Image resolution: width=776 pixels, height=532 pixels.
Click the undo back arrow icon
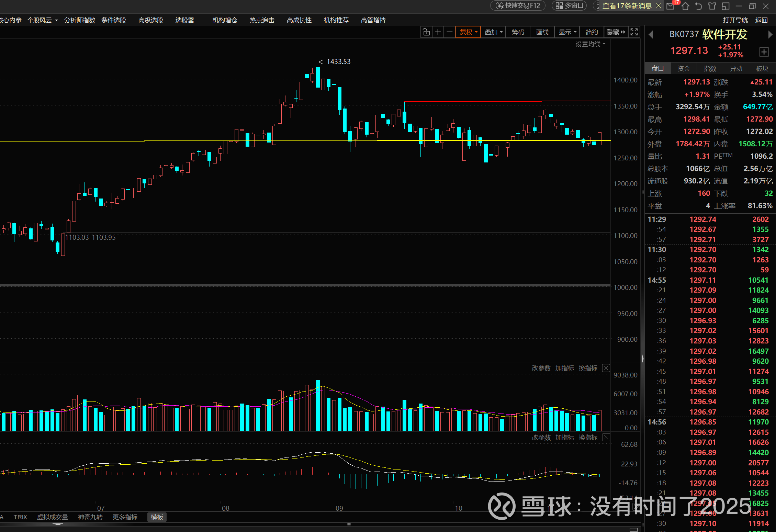point(698,6)
